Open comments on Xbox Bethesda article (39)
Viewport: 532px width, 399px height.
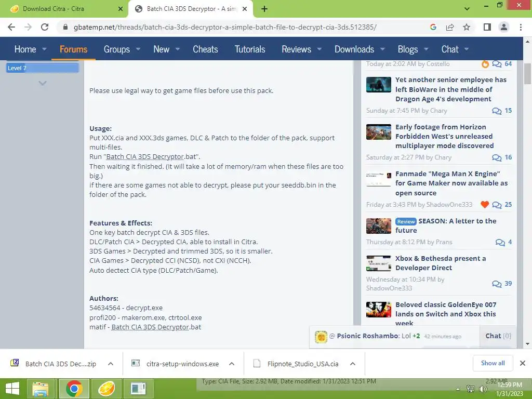(x=502, y=284)
